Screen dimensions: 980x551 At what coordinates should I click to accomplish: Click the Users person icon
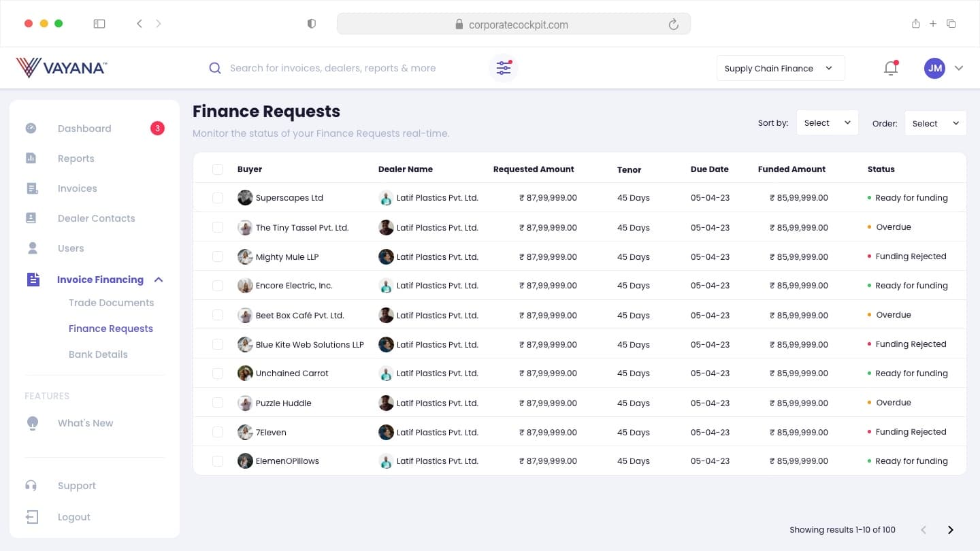click(x=32, y=248)
